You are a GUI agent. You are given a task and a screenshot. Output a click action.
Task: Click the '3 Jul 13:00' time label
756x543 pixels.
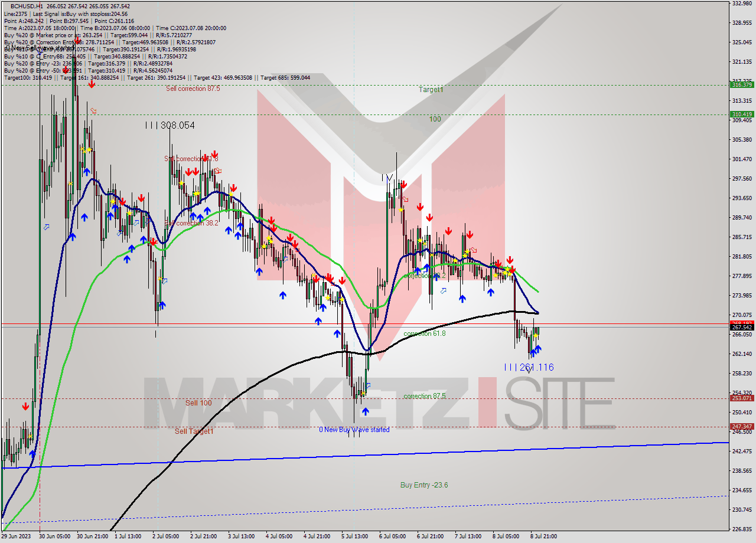coord(242,537)
